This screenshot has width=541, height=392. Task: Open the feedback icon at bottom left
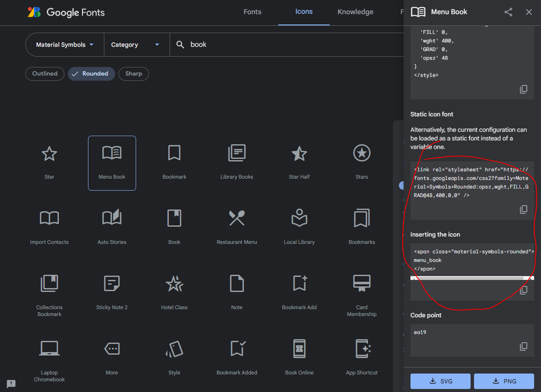click(x=11, y=383)
